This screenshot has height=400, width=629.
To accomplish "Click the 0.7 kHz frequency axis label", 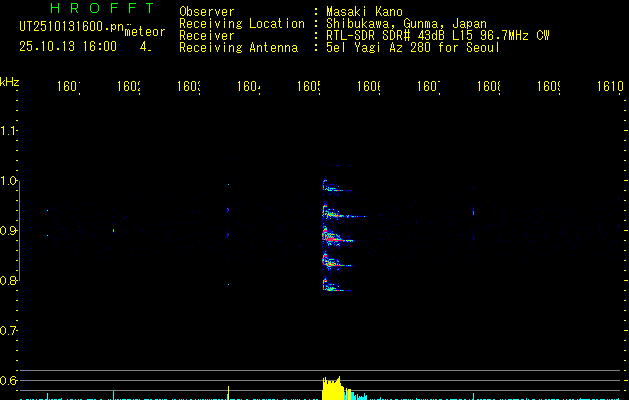I will point(8,331).
